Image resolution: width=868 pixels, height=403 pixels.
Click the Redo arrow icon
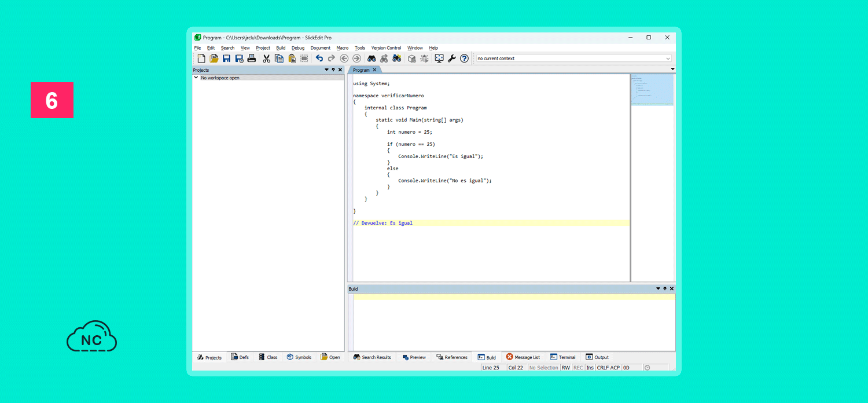point(332,58)
